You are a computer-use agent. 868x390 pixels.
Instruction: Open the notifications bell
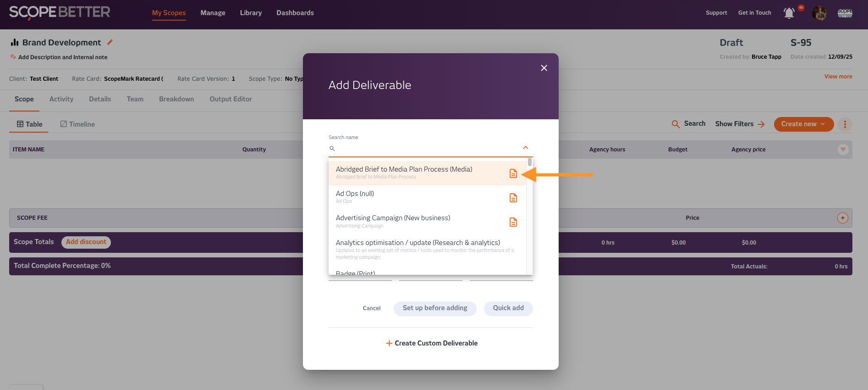[x=789, y=13]
